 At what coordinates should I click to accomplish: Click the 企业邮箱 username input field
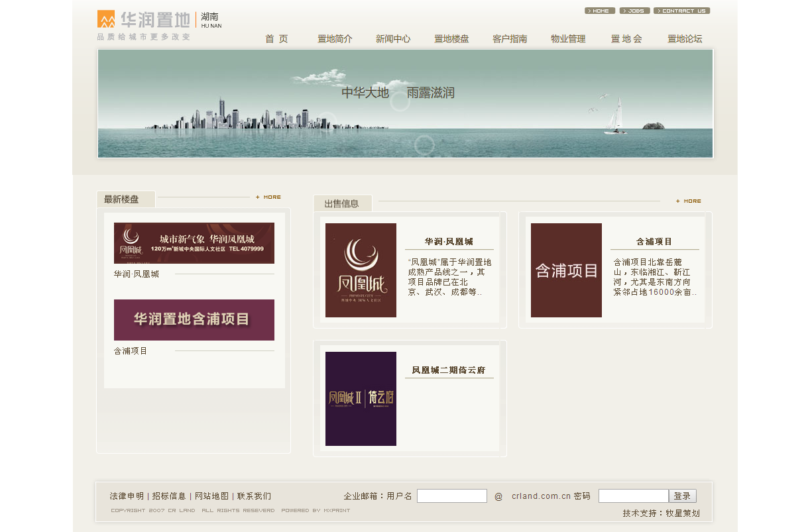click(452, 495)
